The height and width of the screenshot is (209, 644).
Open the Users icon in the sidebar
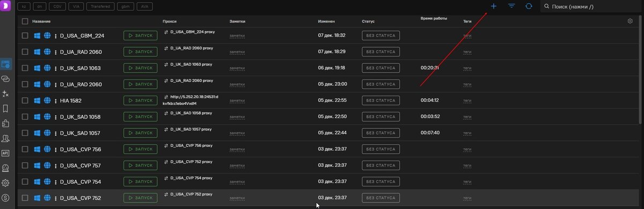pyautogui.click(x=6, y=138)
